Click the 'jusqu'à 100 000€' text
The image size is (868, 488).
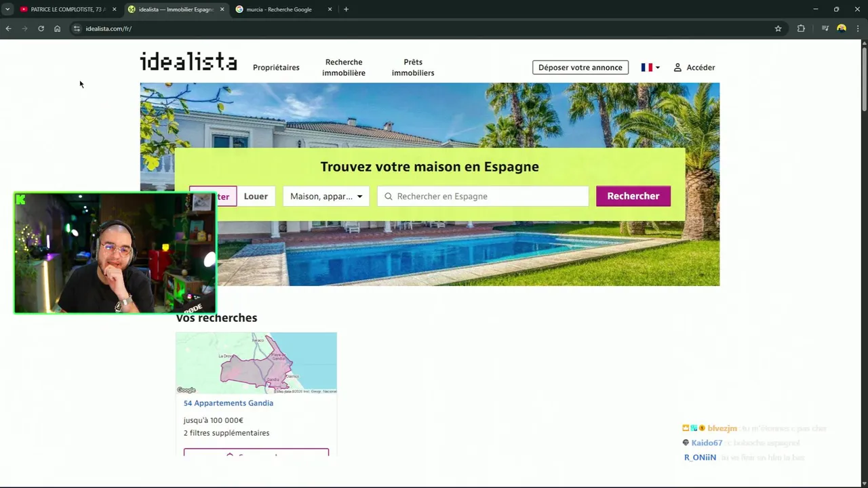tap(213, 420)
